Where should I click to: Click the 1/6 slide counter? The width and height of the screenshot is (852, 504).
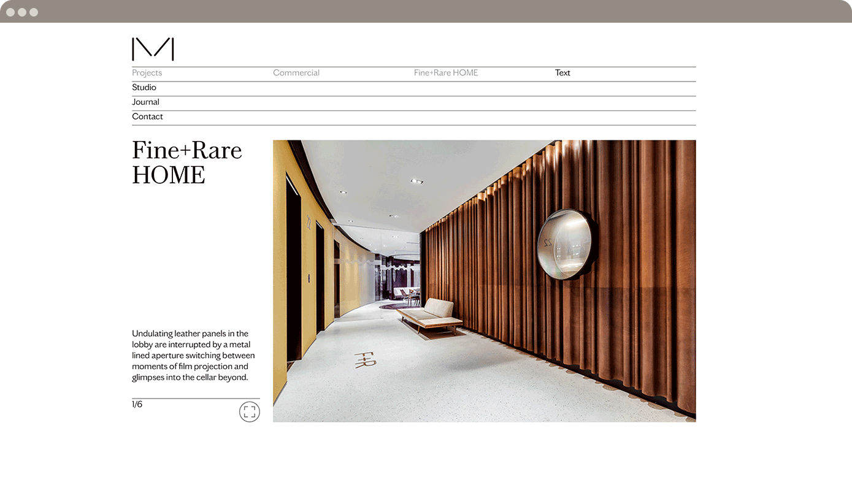[x=137, y=405]
